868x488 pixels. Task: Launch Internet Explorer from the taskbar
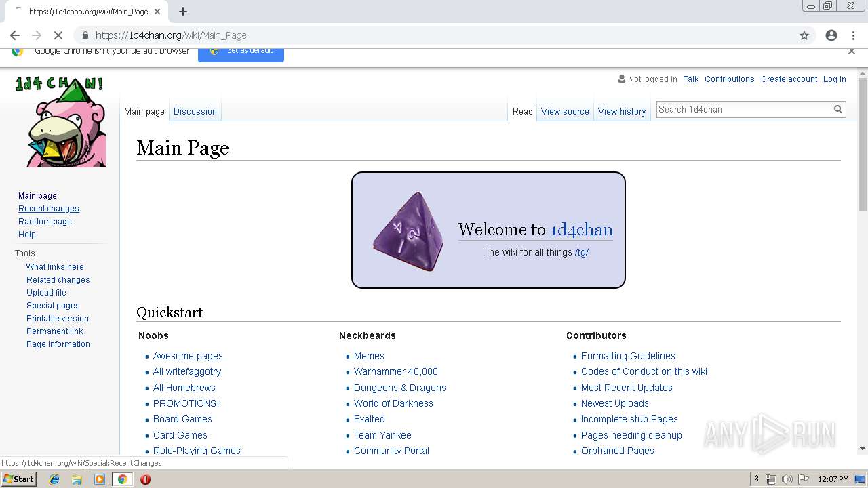[54, 479]
